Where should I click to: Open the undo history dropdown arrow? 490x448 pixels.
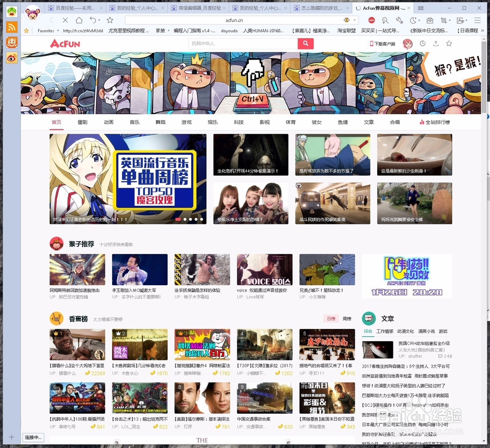pos(99,20)
